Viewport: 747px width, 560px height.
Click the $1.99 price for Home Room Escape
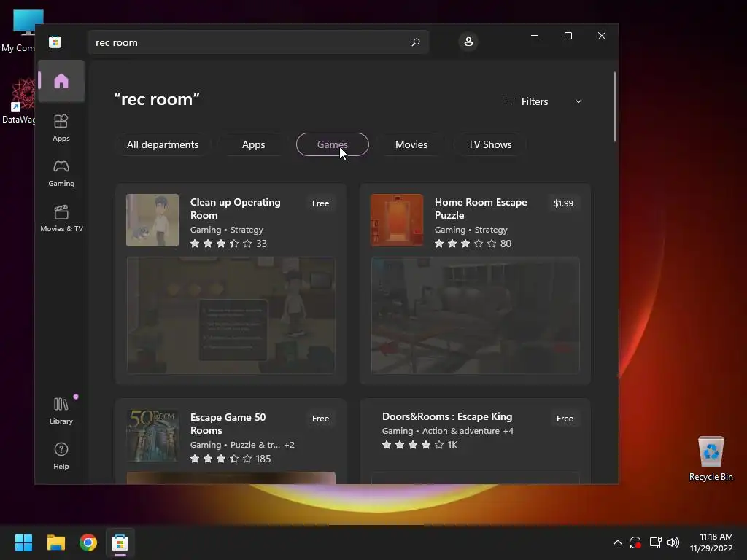click(564, 203)
